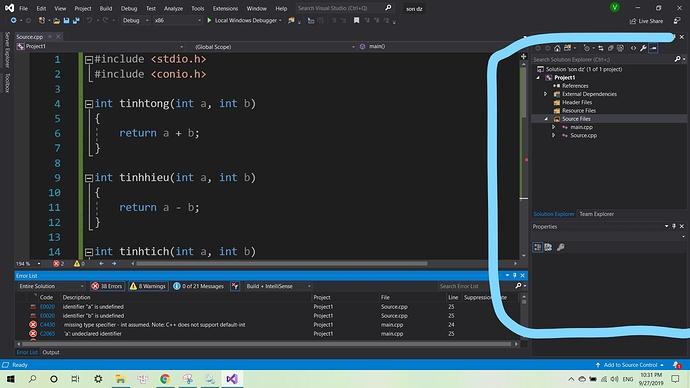Pin the Source.cpp tab
Screen dimensions: 690x388
coord(50,37)
